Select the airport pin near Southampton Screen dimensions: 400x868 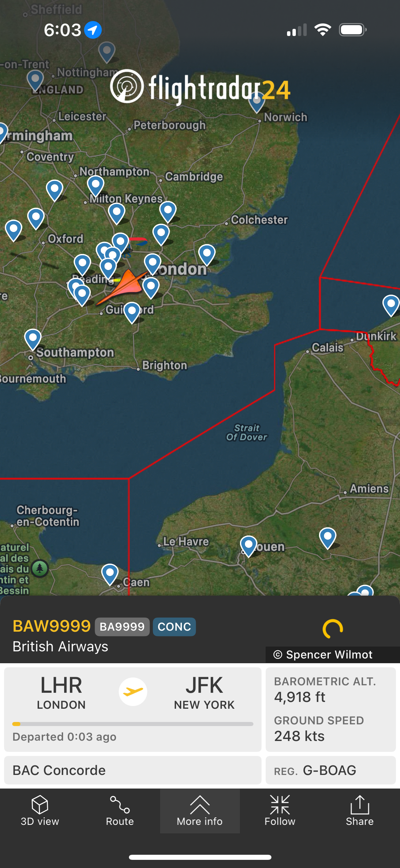33,339
